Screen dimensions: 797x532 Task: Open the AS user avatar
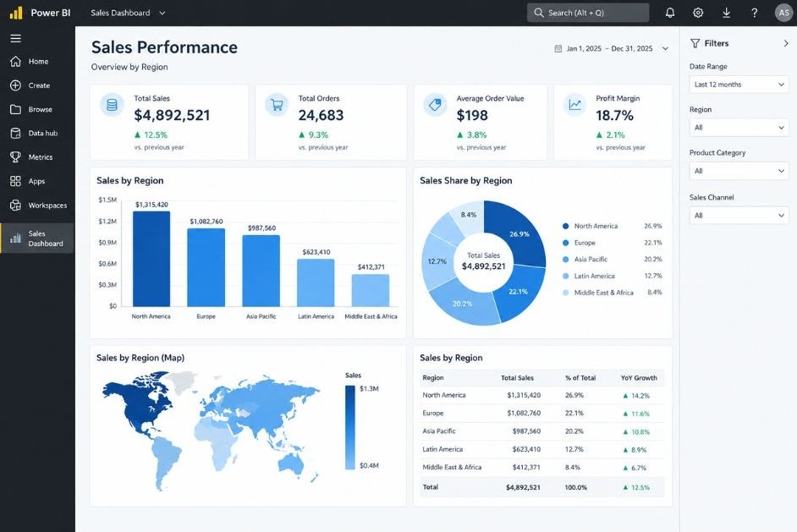pos(783,13)
